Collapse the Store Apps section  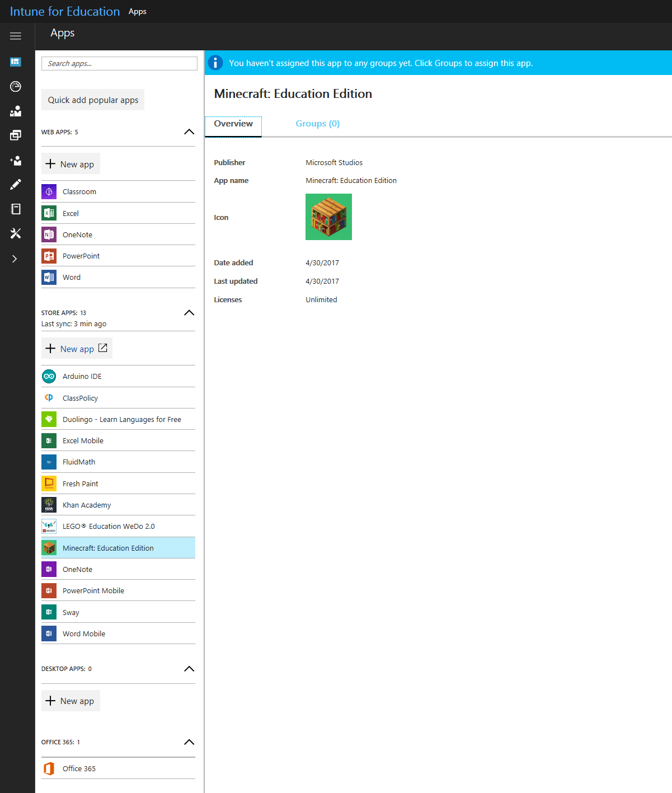point(189,313)
